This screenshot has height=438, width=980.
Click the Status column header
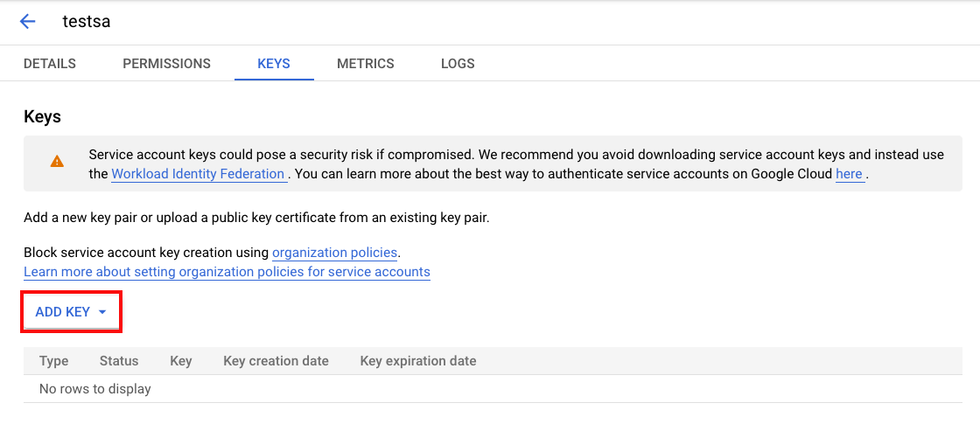click(x=119, y=361)
